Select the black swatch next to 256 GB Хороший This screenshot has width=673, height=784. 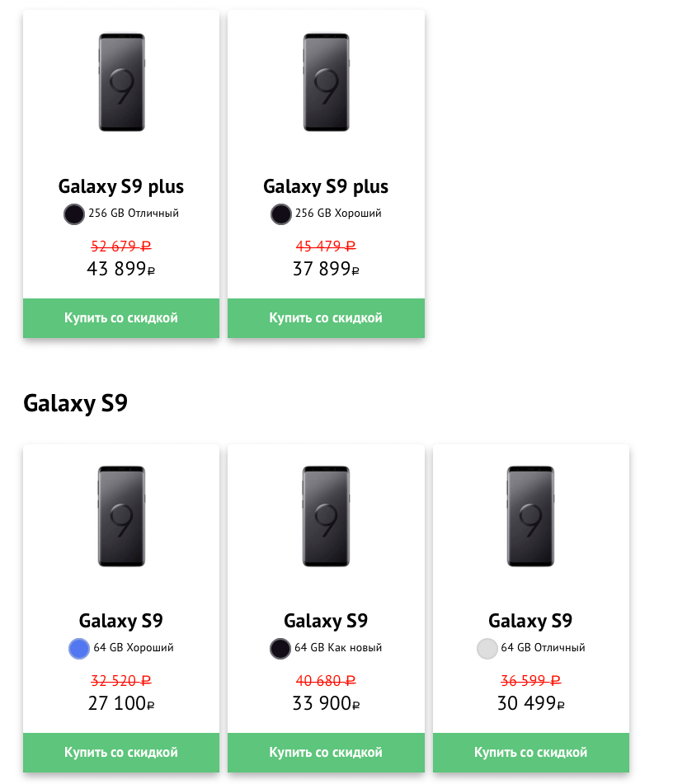tap(280, 214)
